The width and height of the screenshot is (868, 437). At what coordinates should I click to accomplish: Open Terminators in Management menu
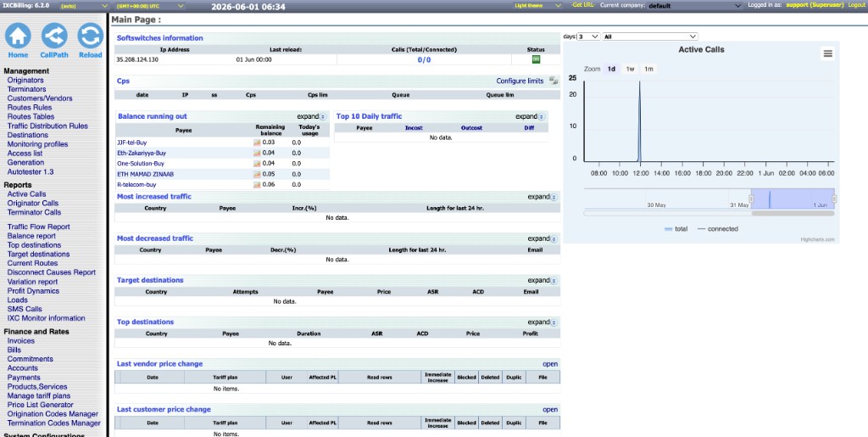26,89
